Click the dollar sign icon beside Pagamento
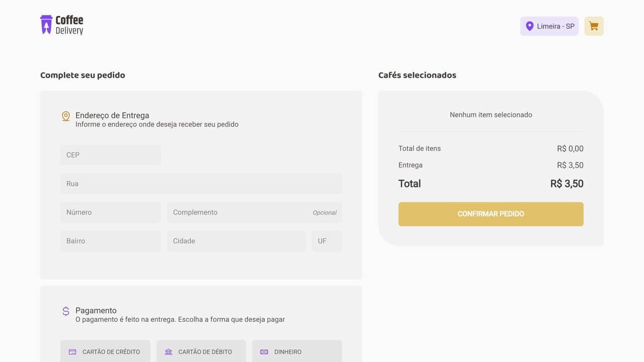644x362 pixels. 66,311
